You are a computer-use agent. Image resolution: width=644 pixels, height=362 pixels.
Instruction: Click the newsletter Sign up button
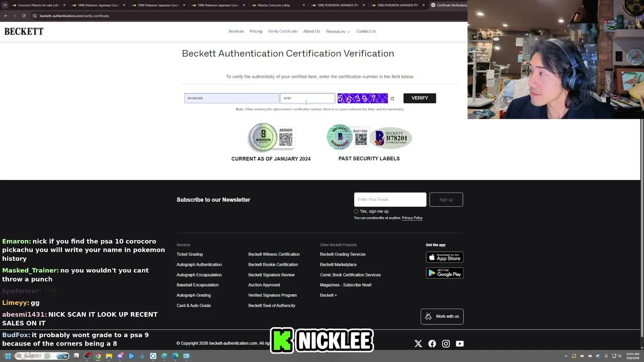coord(446,200)
